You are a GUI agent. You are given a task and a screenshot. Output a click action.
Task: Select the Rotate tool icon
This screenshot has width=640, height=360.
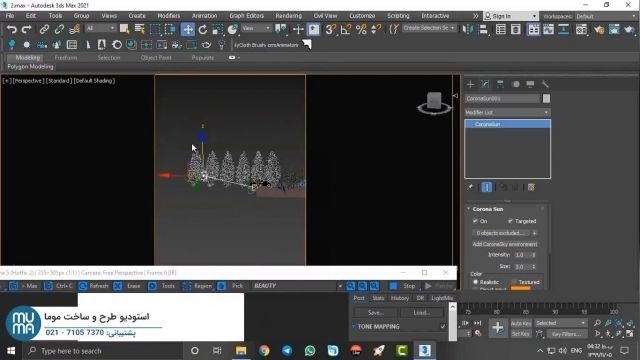tap(203, 29)
